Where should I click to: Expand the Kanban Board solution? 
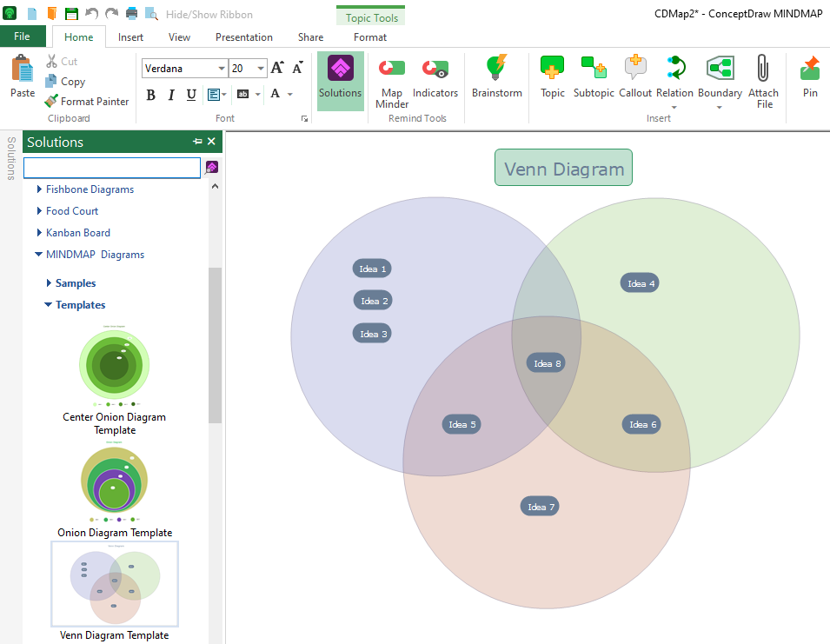[39, 232]
